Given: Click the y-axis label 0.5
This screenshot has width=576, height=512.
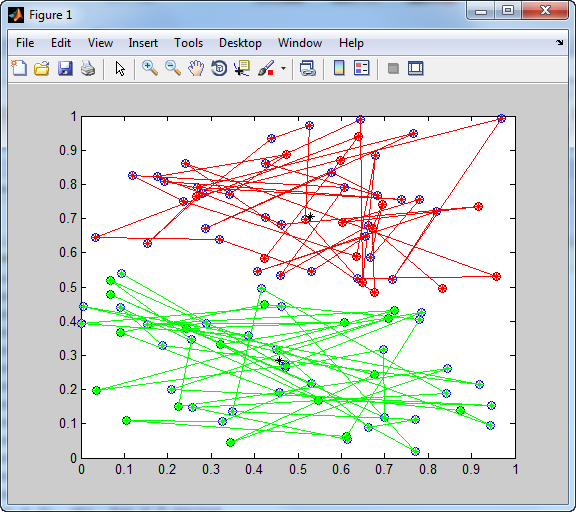Looking at the screenshot, I should click(68, 287).
